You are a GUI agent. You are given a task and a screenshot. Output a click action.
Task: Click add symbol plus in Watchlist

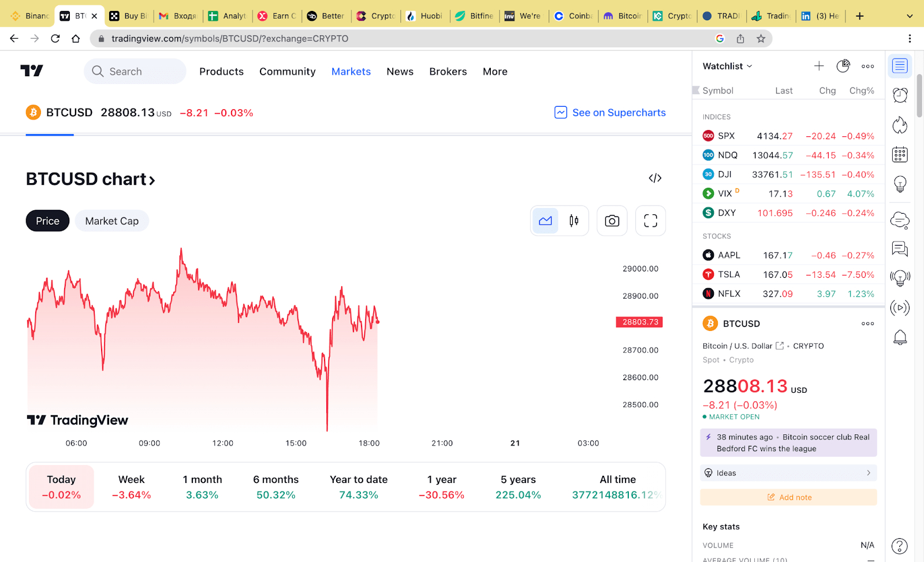pyautogui.click(x=819, y=66)
